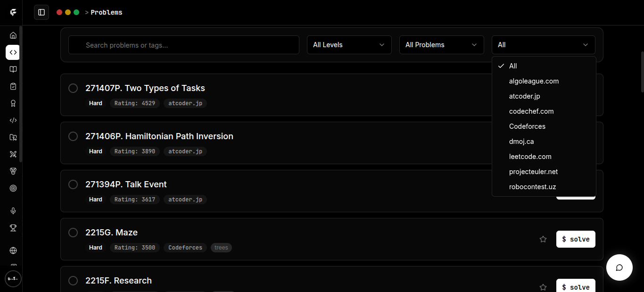Click the trees tag on Maze

point(221,248)
